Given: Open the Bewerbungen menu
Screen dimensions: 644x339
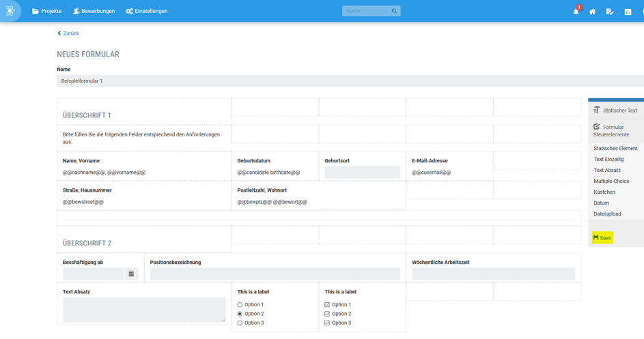Looking at the screenshot, I should (x=94, y=11).
